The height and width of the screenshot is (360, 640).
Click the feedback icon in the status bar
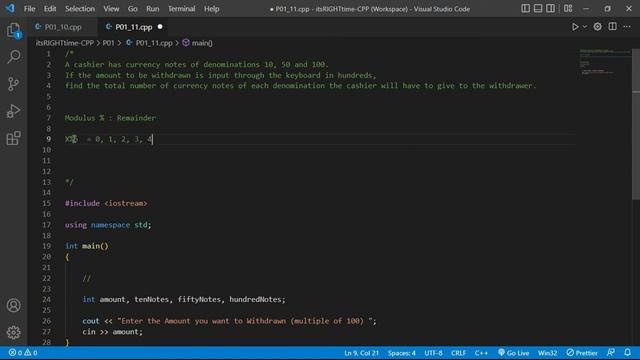coord(611,353)
